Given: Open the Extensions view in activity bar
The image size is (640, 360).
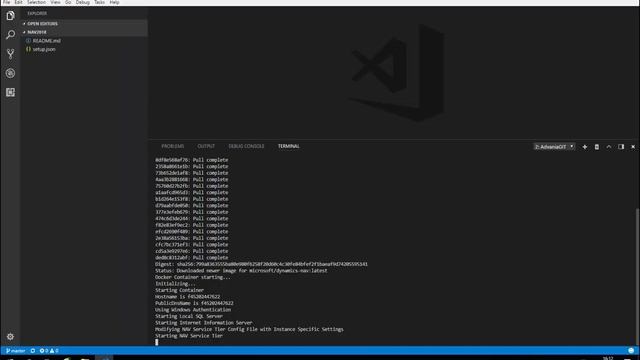Looking at the screenshot, I should tap(10, 92).
